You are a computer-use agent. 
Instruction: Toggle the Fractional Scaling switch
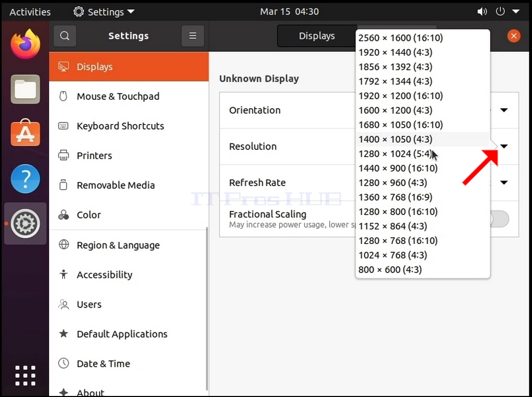499,219
